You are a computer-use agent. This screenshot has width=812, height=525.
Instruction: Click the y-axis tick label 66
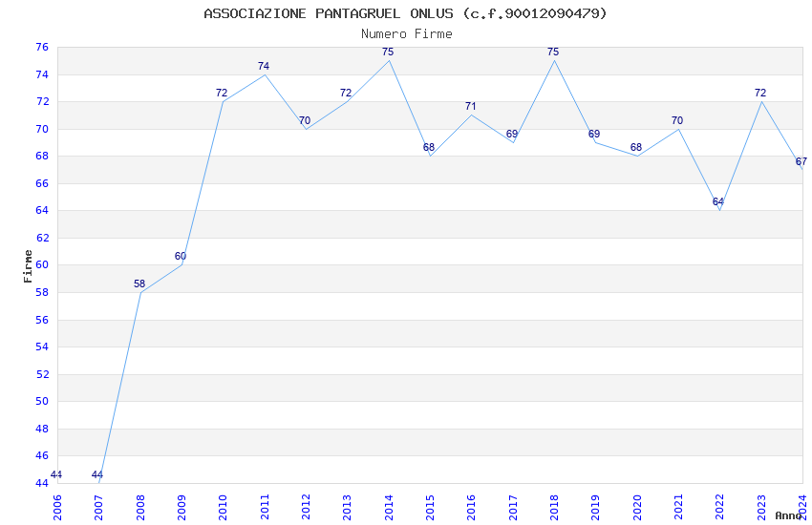click(42, 183)
